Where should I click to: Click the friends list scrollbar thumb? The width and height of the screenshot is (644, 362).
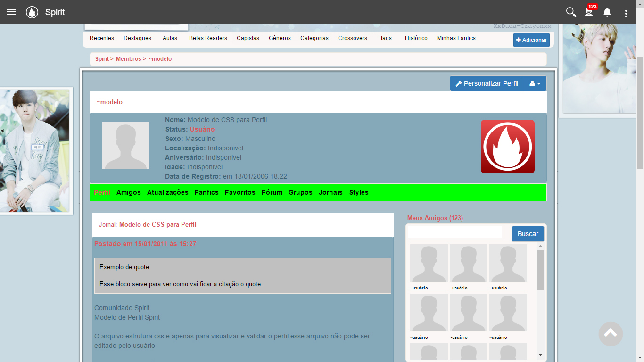[540, 270]
